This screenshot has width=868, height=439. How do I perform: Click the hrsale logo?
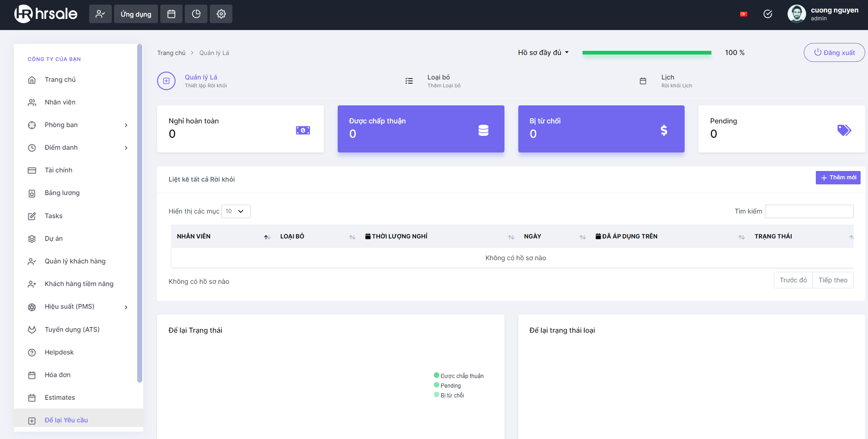pyautogui.click(x=46, y=14)
